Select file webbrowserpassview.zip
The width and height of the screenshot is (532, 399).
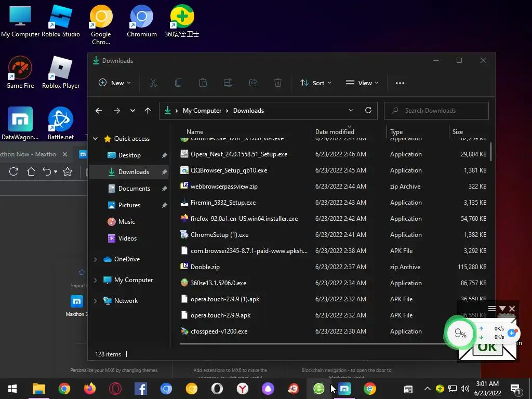pyautogui.click(x=333, y=187)
